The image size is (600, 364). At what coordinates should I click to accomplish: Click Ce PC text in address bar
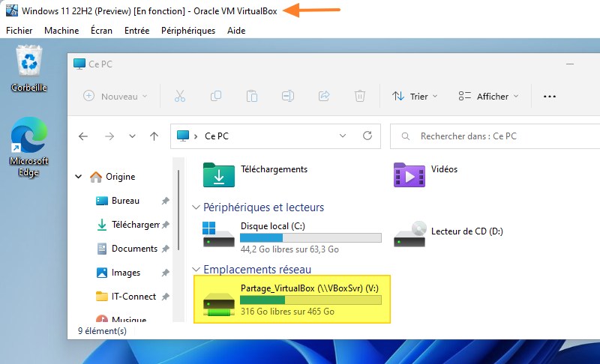click(217, 136)
